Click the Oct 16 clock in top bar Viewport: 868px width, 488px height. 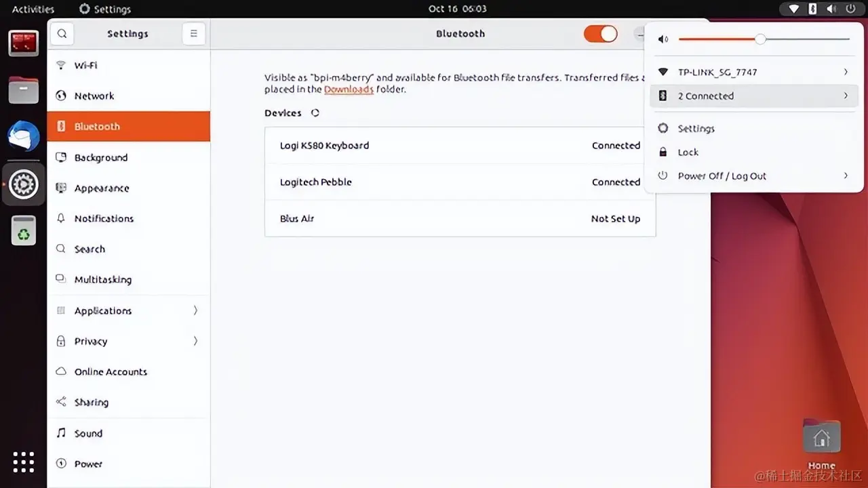pyautogui.click(x=458, y=9)
